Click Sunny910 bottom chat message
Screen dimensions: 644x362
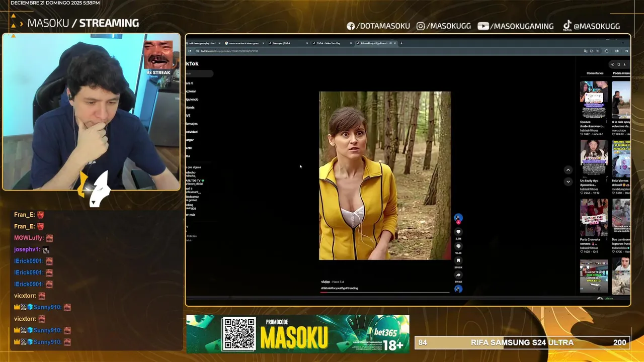(x=43, y=342)
